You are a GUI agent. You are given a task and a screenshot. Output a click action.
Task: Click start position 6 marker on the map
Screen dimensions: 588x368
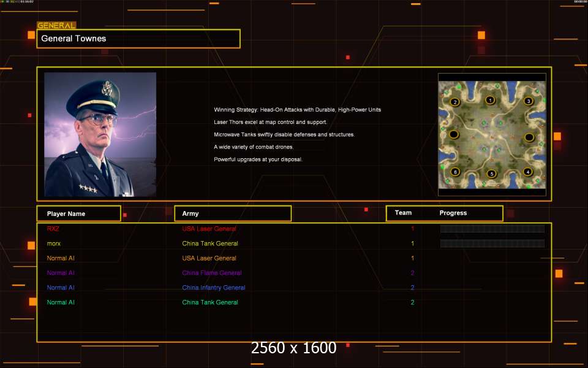pos(455,172)
